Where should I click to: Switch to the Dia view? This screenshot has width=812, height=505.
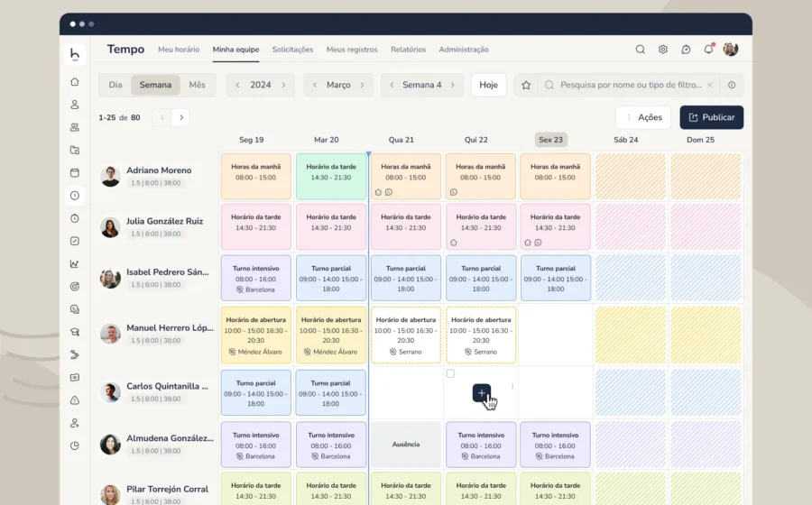pyautogui.click(x=115, y=85)
